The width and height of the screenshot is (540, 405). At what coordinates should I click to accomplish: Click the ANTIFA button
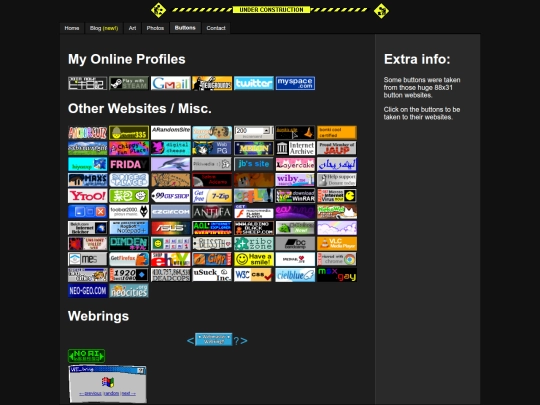click(x=212, y=212)
